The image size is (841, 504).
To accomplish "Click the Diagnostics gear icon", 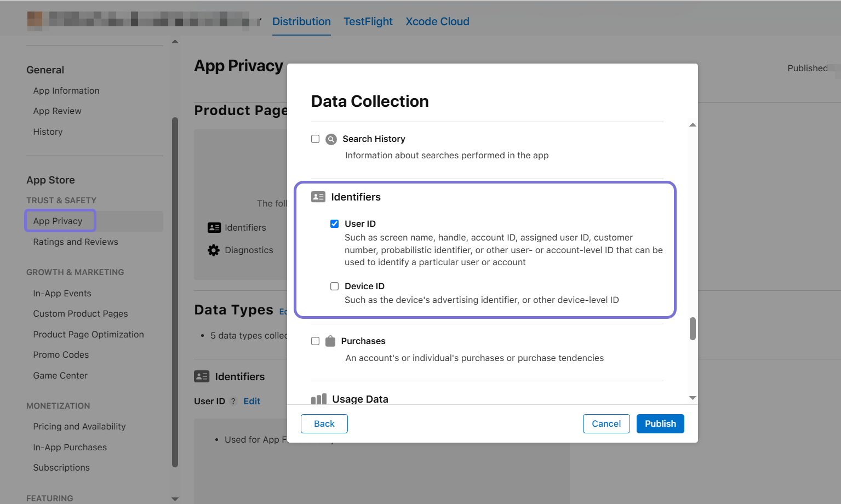I will (x=214, y=250).
